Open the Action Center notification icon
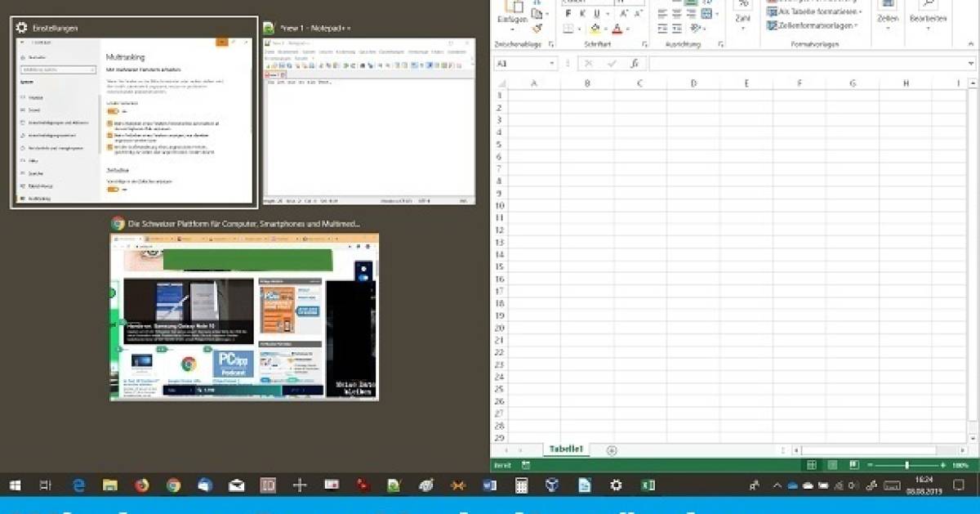This screenshot has height=514, width=980. 958,485
